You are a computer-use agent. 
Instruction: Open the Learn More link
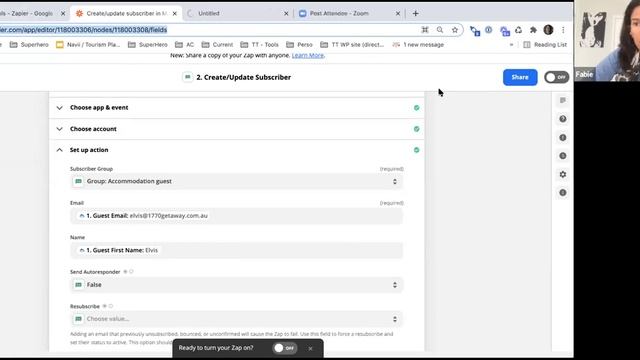(307, 55)
